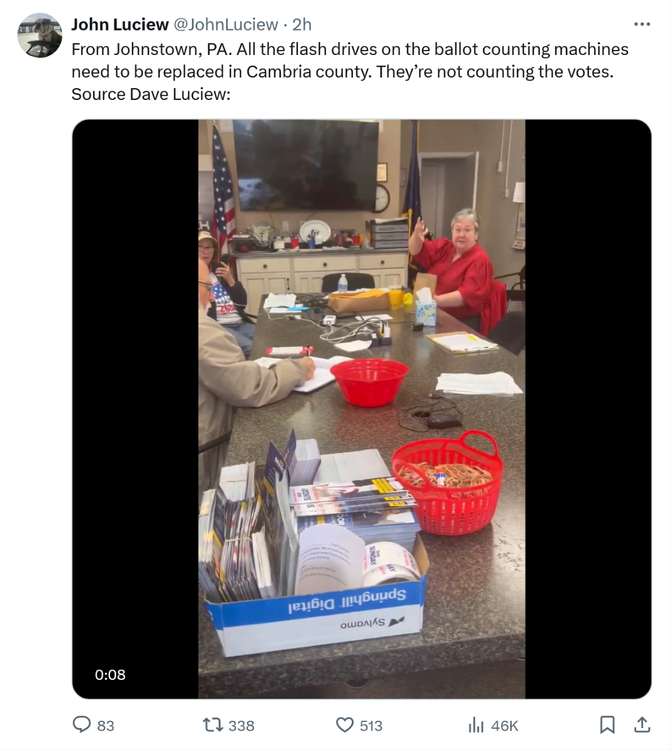Viewport: 671px width, 750px height.
Task: Open John Luciew's profile avatar
Action: (40, 35)
